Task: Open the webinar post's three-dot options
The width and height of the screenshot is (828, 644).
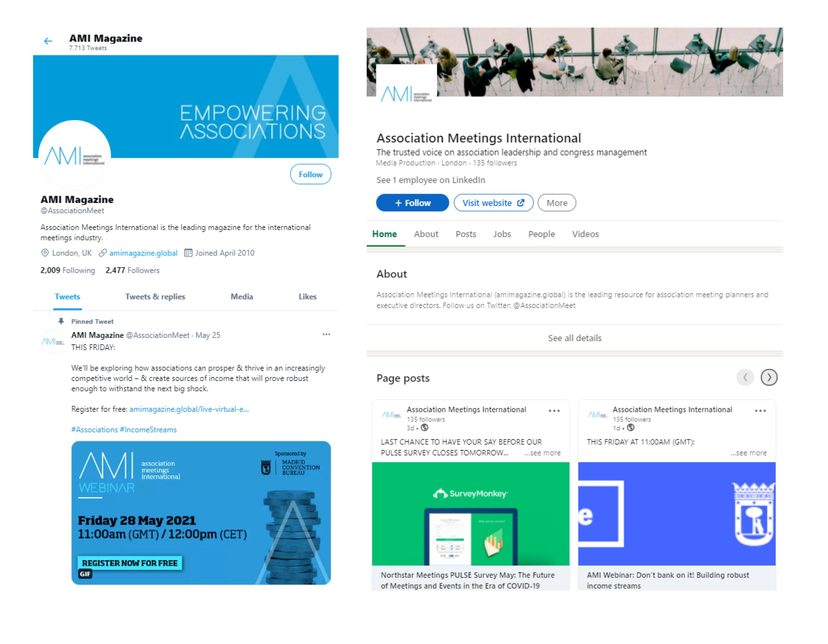Action: 760,411
